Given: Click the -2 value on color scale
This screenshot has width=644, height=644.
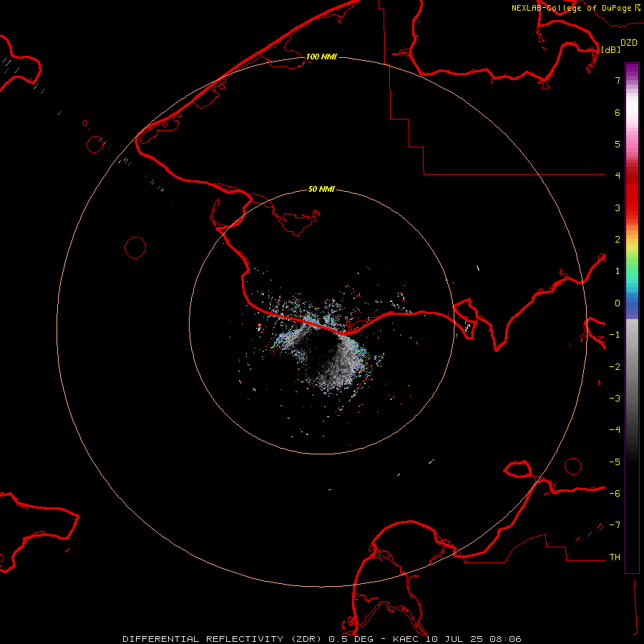Looking at the screenshot, I should point(615,367).
